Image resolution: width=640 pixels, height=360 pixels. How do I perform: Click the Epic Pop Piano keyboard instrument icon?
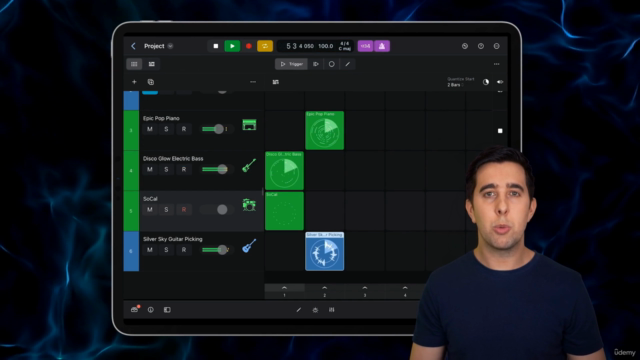pyautogui.click(x=249, y=124)
